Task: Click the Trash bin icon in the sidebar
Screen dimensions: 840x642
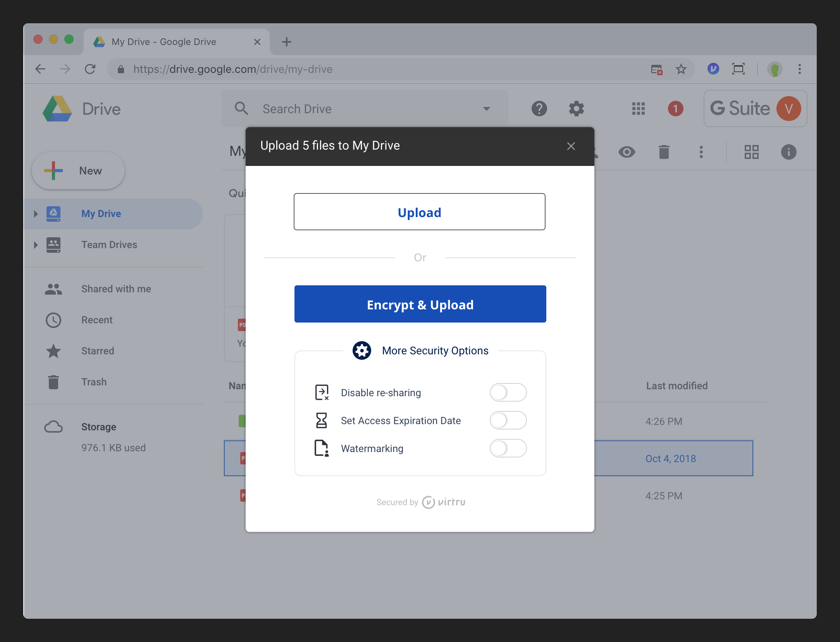Action: point(53,382)
